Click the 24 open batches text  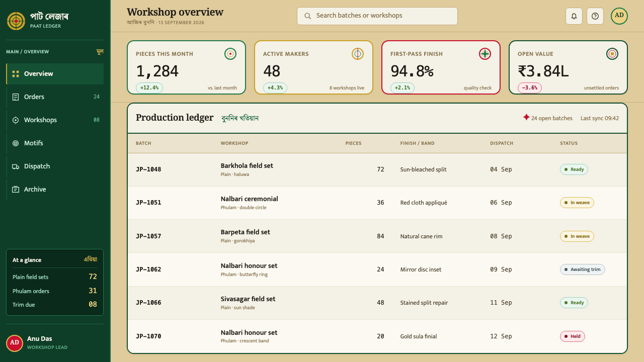pyautogui.click(x=552, y=119)
